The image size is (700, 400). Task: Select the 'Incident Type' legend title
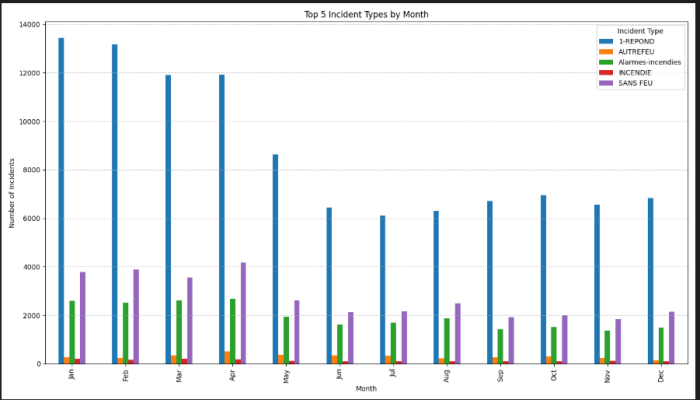[x=640, y=32]
